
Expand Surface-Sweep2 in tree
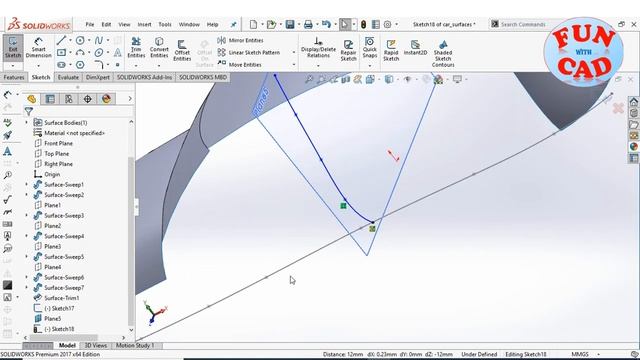click(27, 195)
